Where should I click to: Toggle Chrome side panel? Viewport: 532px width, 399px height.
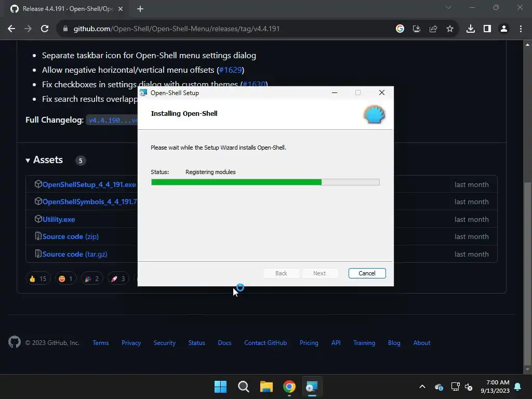point(487,29)
